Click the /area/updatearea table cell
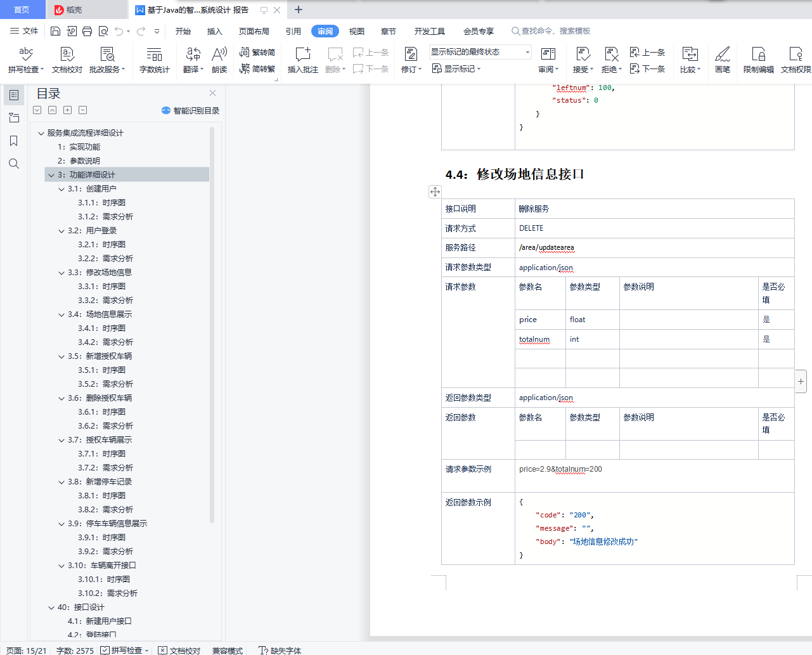The height and width of the screenshot is (655, 812). click(655, 248)
